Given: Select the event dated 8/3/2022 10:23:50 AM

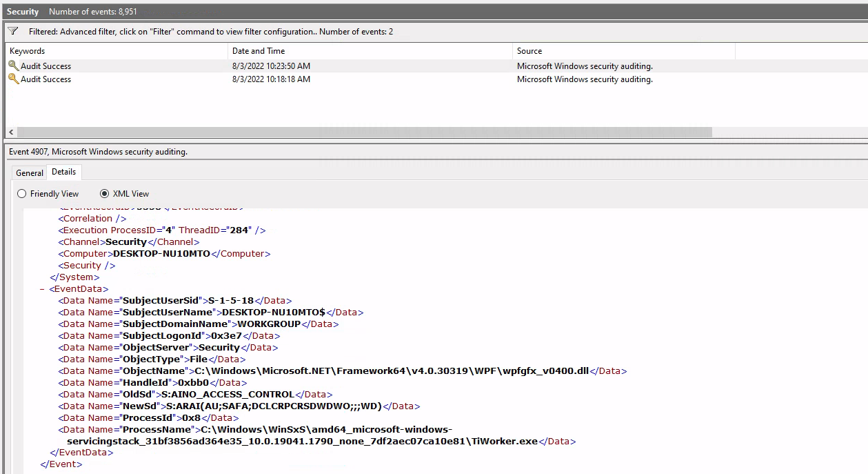Looking at the screenshot, I should point(271,66).
